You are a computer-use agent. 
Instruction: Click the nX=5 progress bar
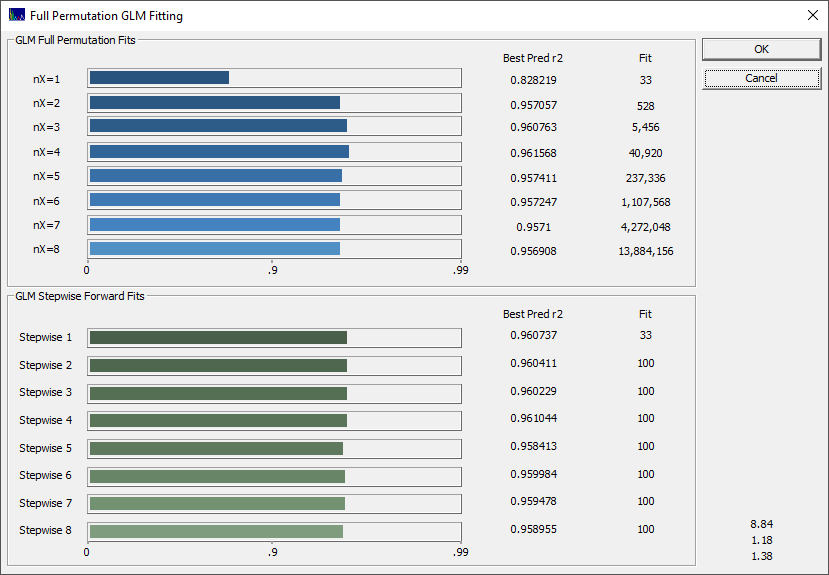(x=274, y=176)
